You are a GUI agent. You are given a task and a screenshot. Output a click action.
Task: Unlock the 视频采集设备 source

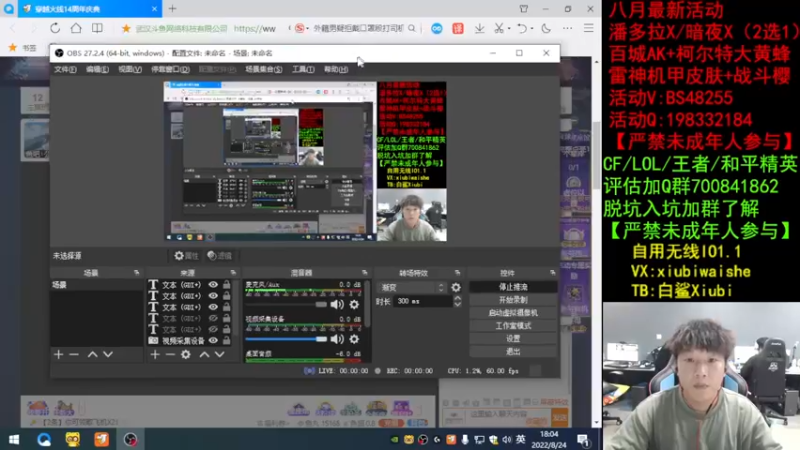(x=227, y=340)
